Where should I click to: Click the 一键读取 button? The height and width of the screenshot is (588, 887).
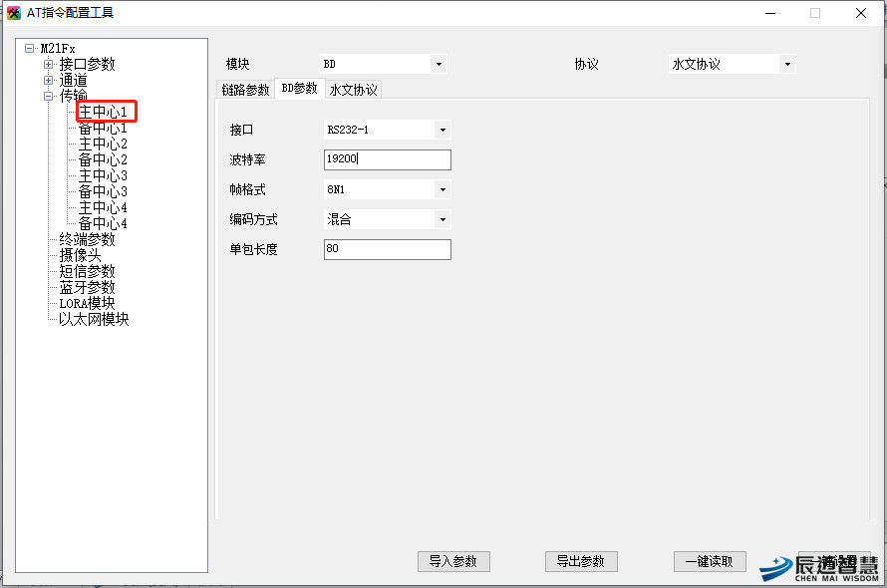coord(710,561)
